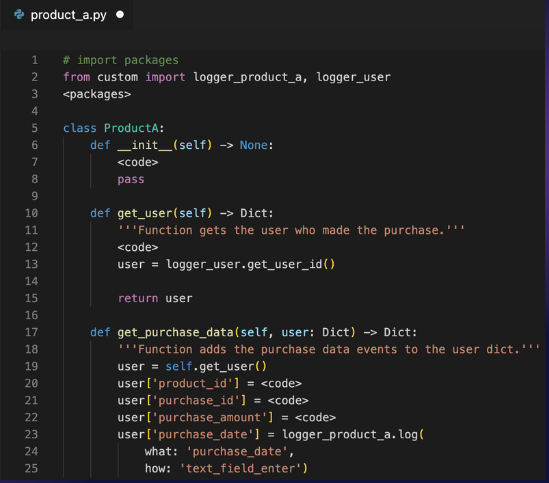Click the 'product_id' key string

(193, 384)
